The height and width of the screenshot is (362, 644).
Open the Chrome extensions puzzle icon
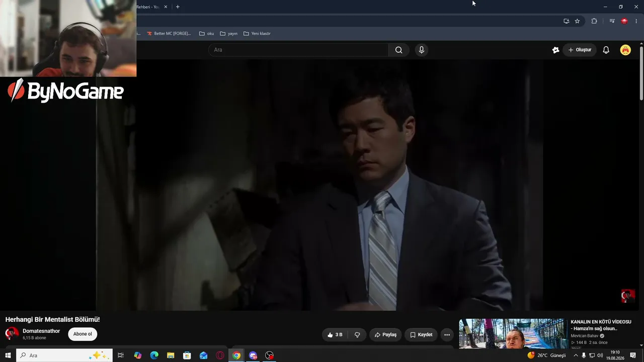[594, 21]
